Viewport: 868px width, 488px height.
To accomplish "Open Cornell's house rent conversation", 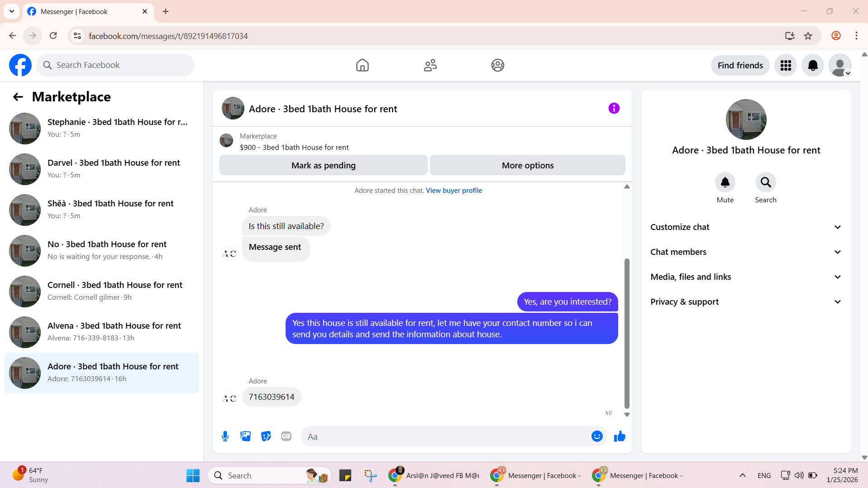I will point(102,292).
